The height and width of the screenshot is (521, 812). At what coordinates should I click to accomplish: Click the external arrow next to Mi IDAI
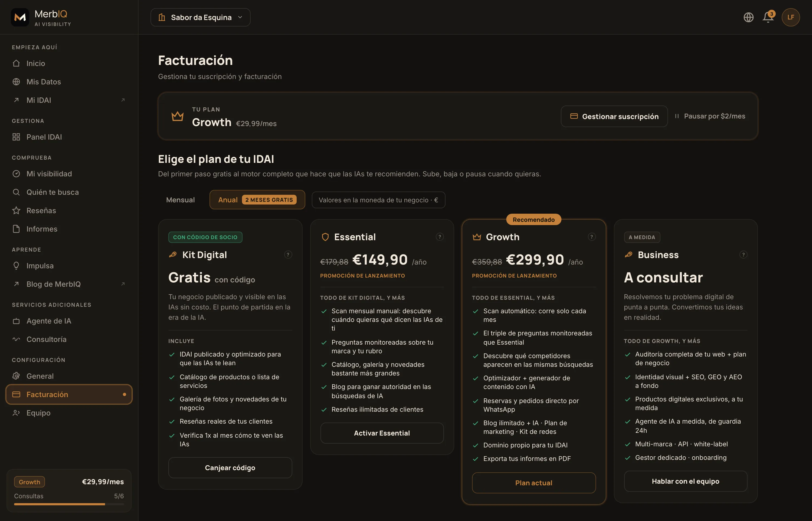tap(123, 100)
